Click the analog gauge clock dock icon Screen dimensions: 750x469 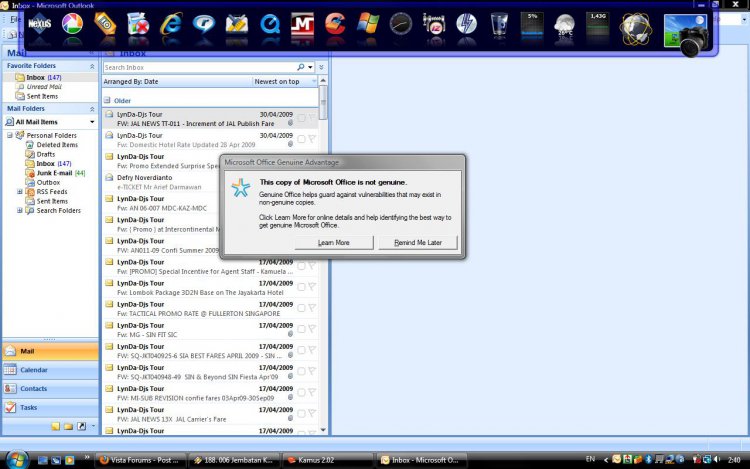[x=401, y=24]
